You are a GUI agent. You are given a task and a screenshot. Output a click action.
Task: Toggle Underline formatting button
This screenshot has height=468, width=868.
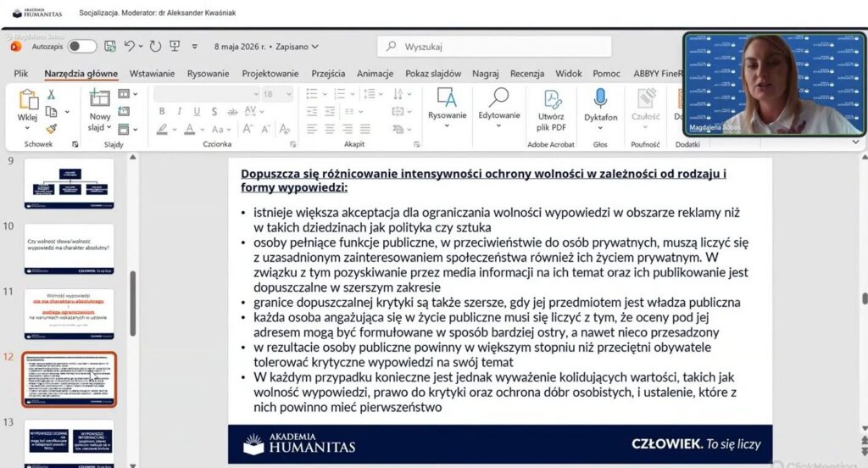coord(197,111)
